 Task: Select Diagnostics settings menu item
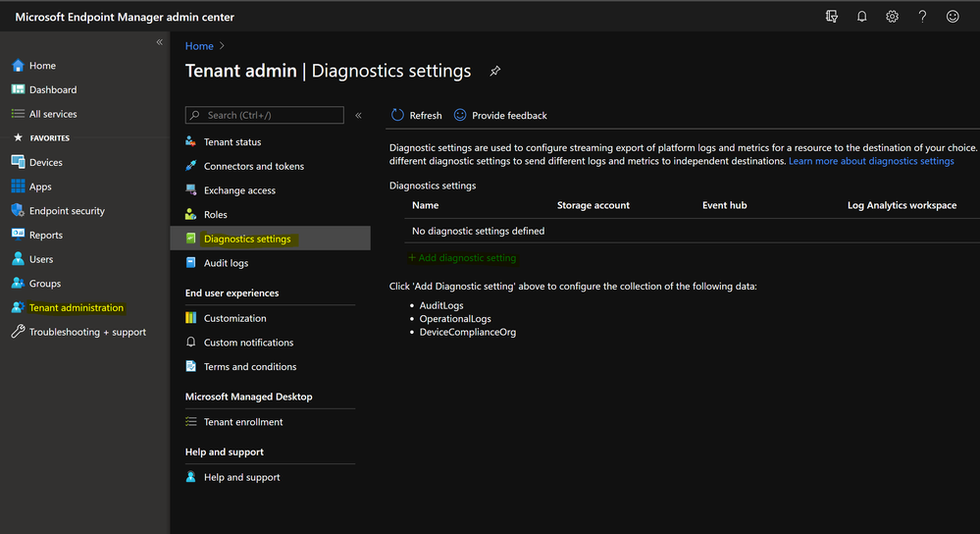pos(270,239)
